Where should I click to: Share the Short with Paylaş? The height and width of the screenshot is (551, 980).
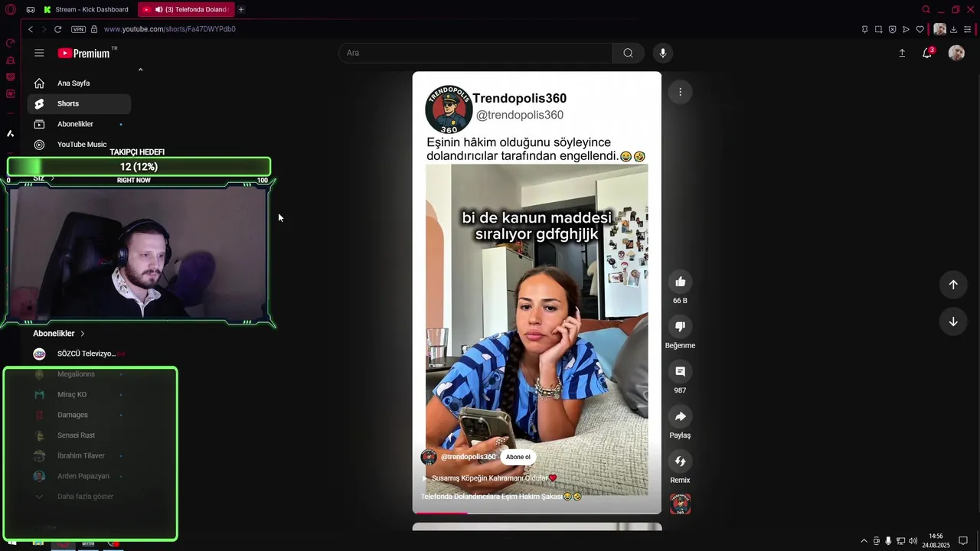[x=680, y=416]
